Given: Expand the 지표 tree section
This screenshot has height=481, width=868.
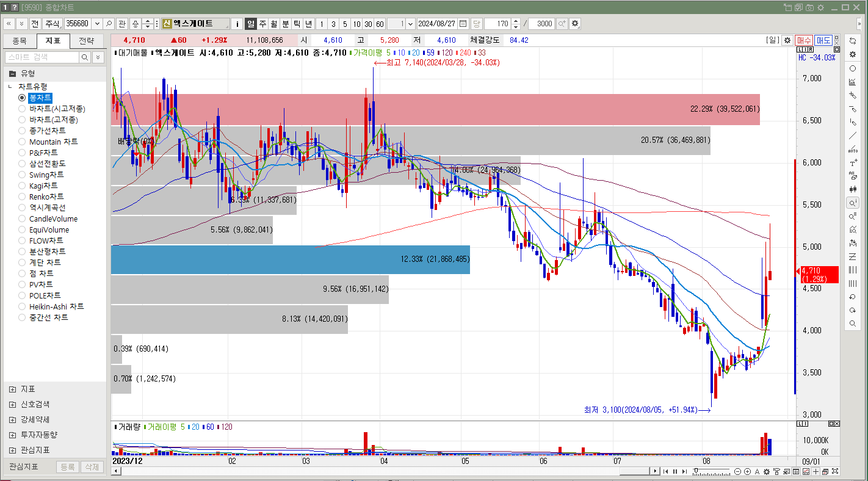Looking at the screenshot, I should [x=13, y=389].
